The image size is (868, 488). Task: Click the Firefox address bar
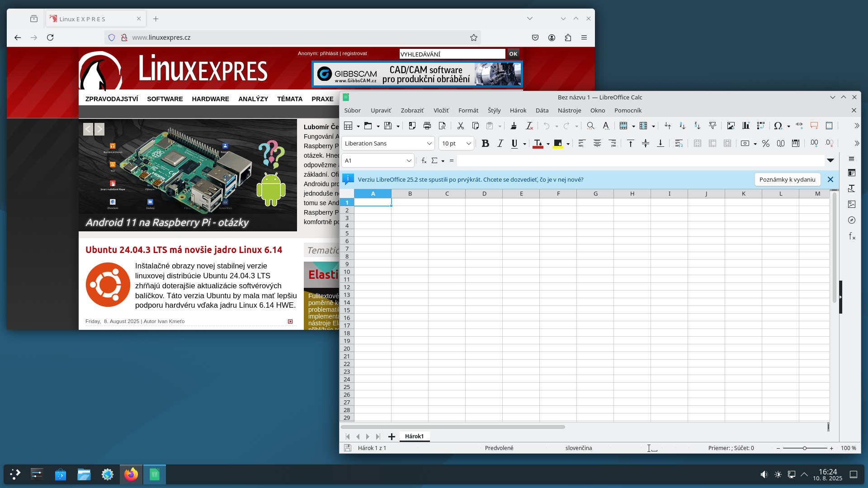[293, 38]
